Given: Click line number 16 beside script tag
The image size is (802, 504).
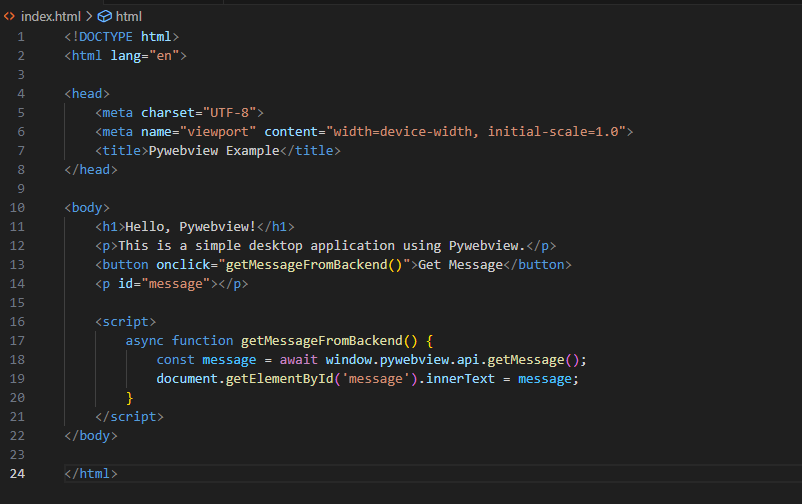Looking at the screenshot, I should tap(17, 322).
